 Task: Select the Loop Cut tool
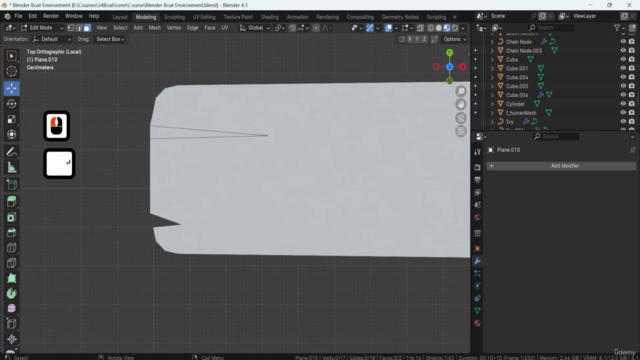11,248
